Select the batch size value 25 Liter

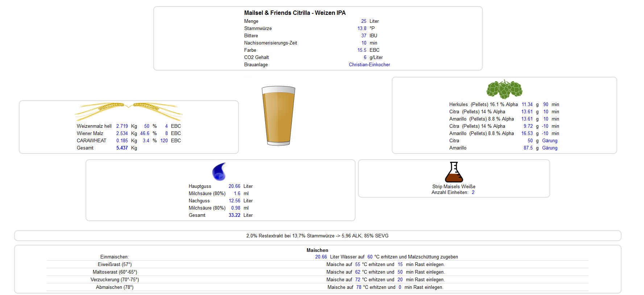(x=363, y=21)
